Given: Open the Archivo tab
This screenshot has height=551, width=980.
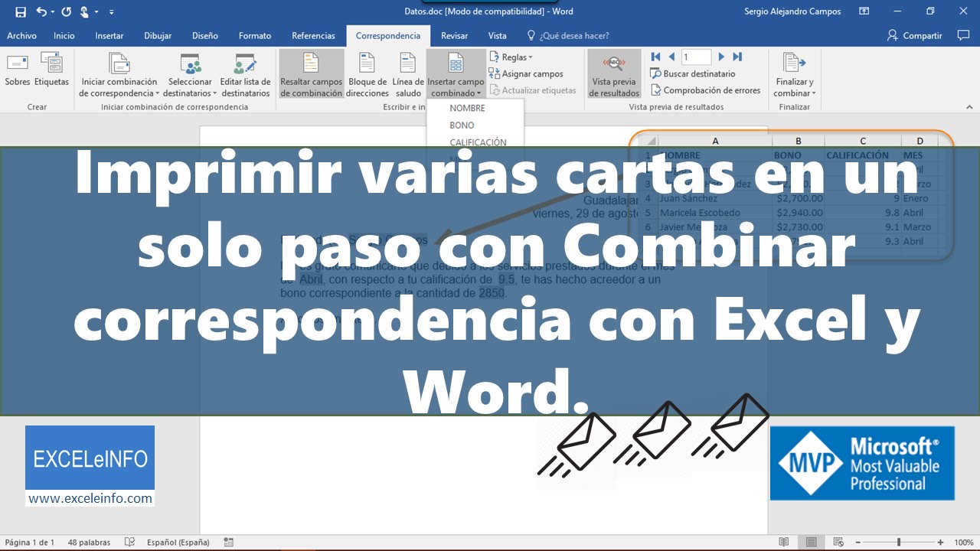Looking at the screenshot, I should [21, 35].
